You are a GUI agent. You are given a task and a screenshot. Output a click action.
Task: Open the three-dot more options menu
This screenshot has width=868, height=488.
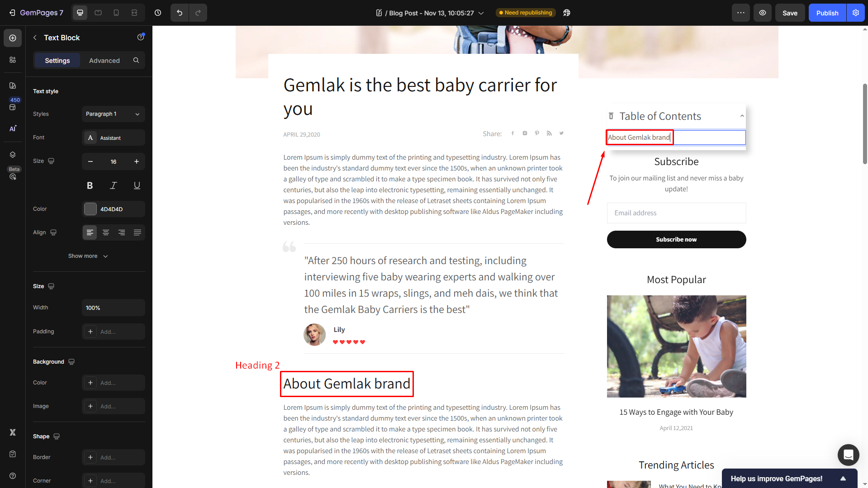(x=741, y=13)
